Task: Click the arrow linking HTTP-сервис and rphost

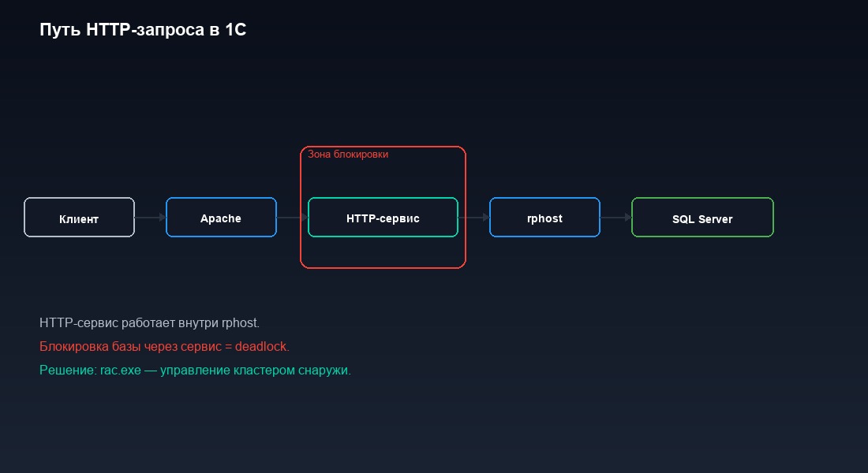Action: (x=473, y=218)
